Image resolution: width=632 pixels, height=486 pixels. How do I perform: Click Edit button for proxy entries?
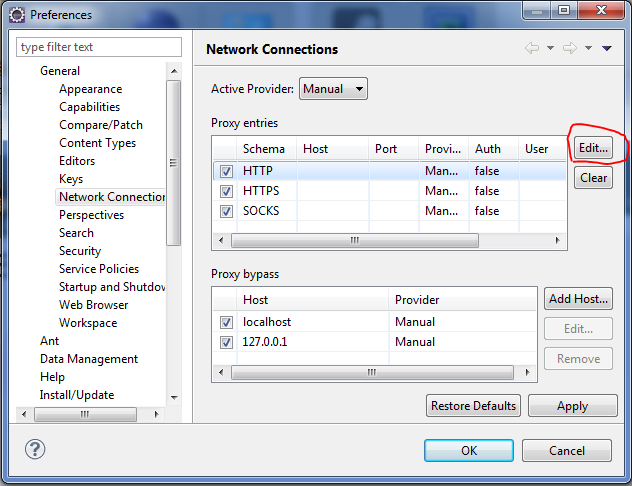coord(593,148)
